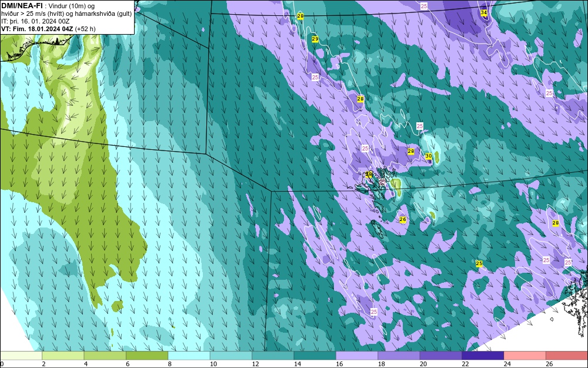Click legend scale tick number 10
This screenshot has width=588, height=368.
[x=213, y=364]
